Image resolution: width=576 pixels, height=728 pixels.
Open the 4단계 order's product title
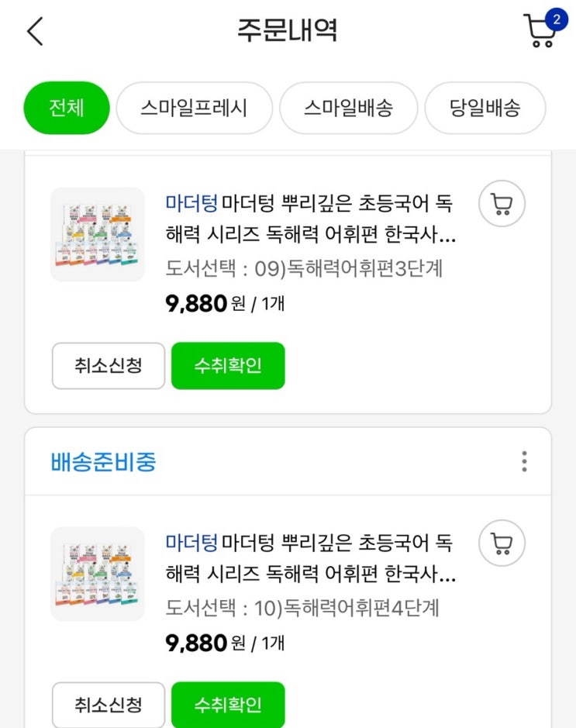point(310,558)
